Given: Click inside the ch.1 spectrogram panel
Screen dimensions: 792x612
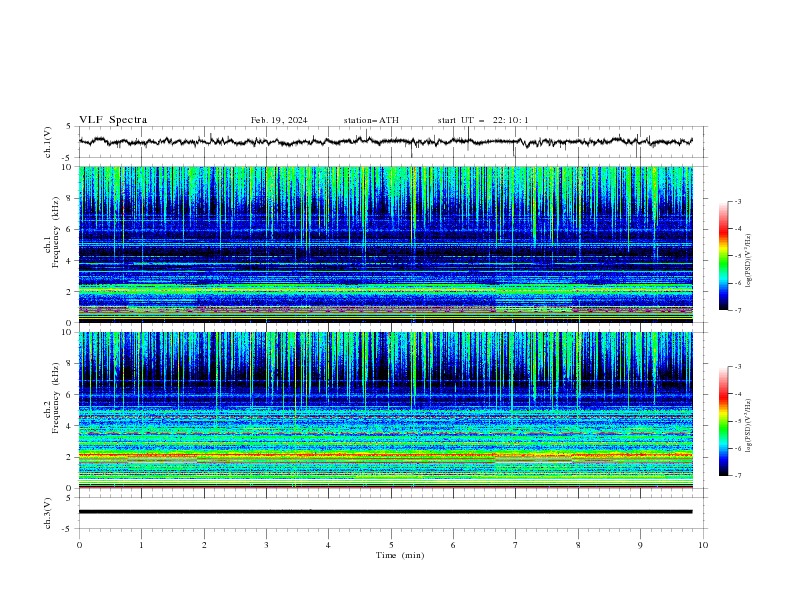Looking at the screenshot, I should tap(386, 244).
